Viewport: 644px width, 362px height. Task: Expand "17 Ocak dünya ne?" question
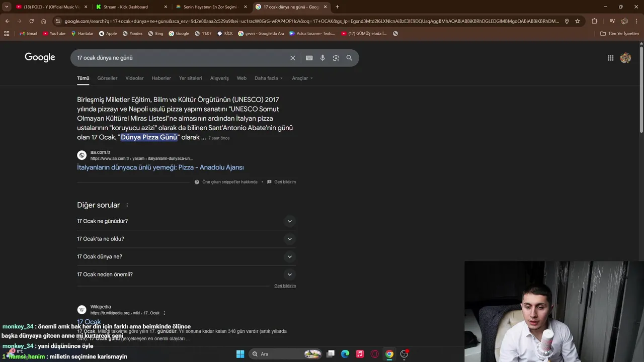[x=186, y=256]
